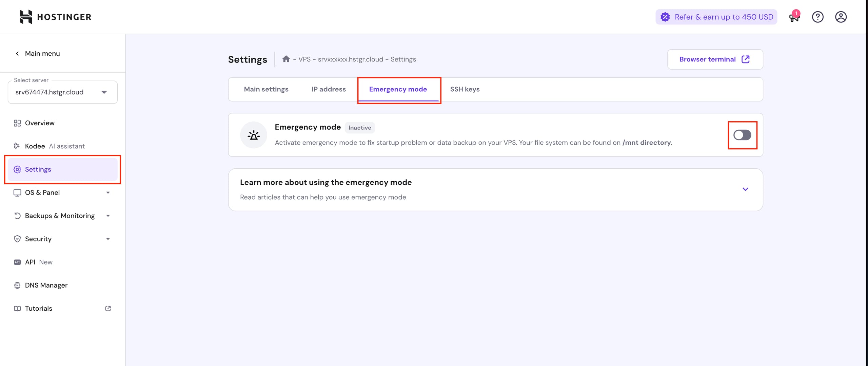Click the Hostinger logo icon

pyautogui.click(x=26, y=17)
